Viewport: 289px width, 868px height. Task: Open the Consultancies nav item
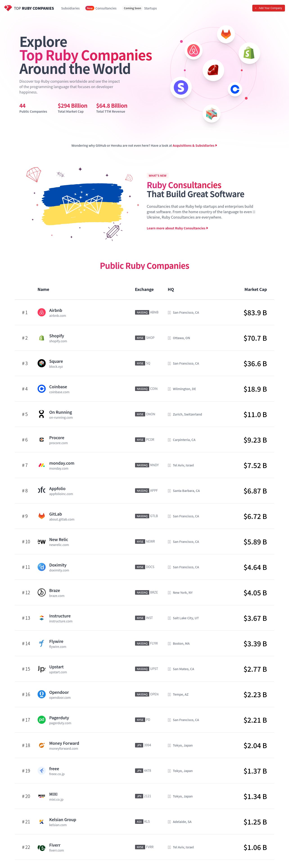tap(106, 8)
